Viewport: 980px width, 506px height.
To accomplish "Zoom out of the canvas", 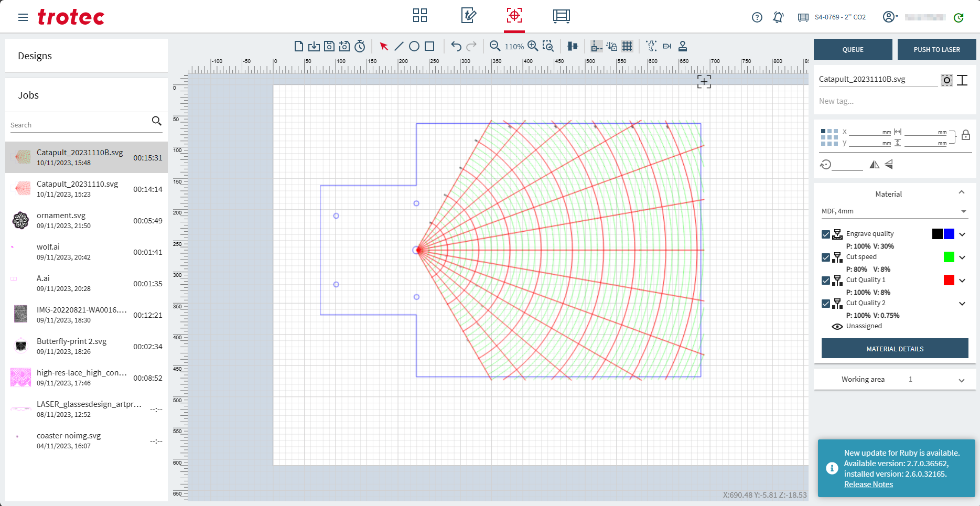I will pyautogui.click(x=494, y=46).
